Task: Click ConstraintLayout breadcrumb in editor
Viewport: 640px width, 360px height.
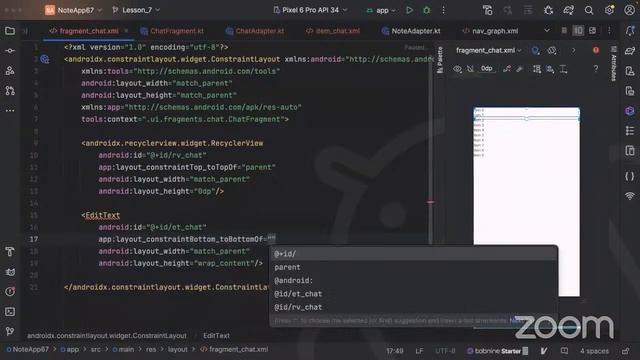Action: click(107, 336)
